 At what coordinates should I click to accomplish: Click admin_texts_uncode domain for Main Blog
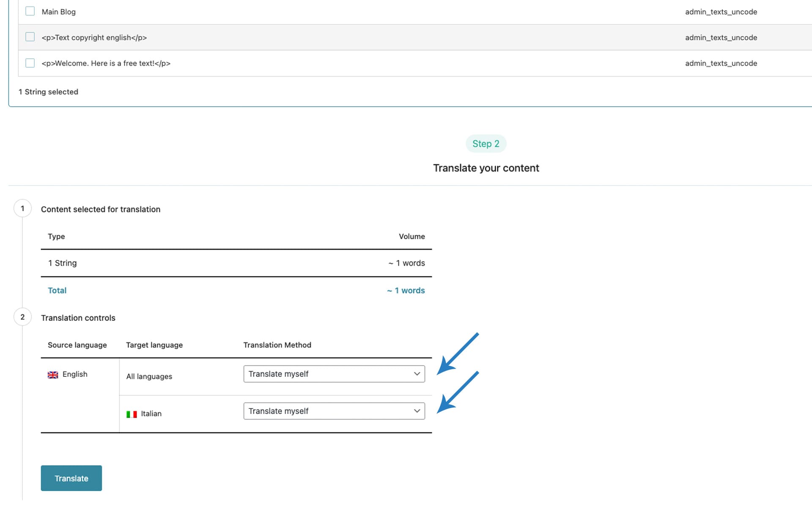coord(721,12)
